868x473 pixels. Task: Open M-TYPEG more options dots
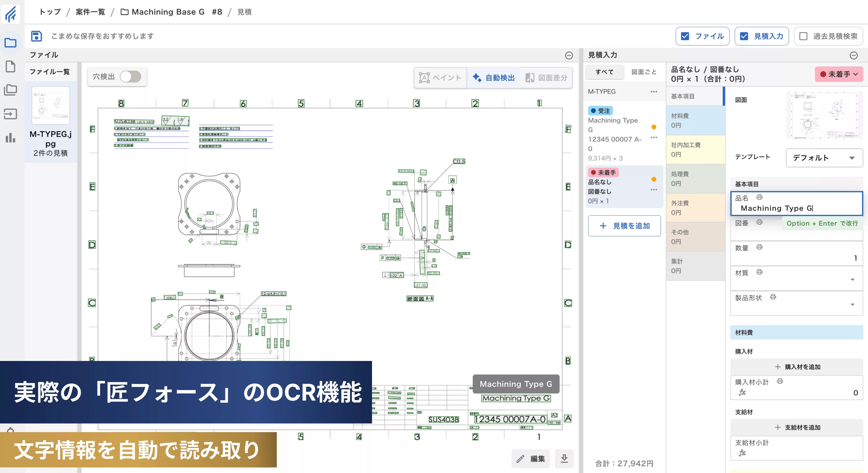(x=654, y=92)
